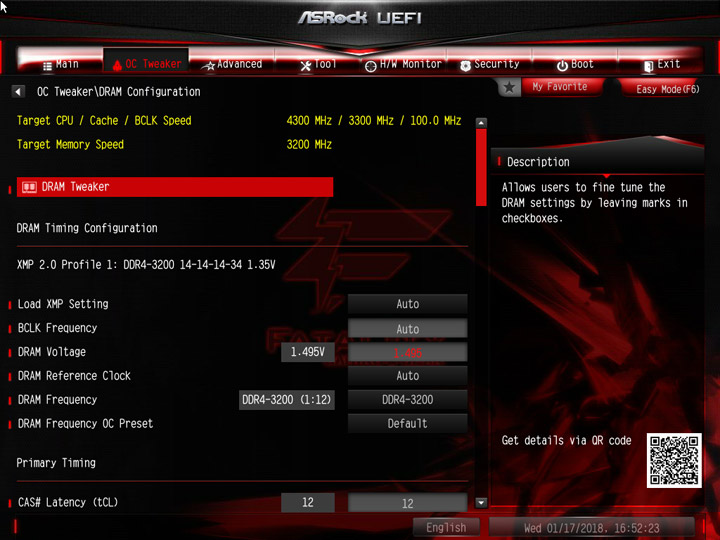Click the DRAM Timing Configuration heading

pos(87,228)
